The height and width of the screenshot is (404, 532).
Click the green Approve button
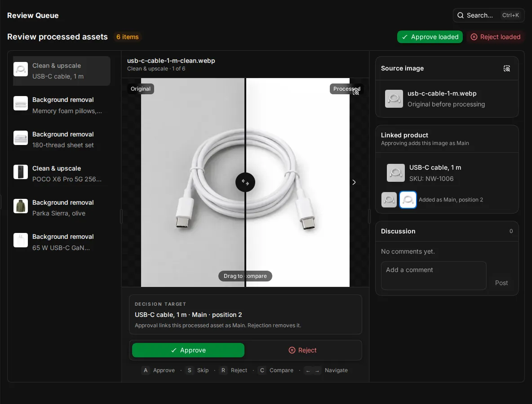pos(188,350)
